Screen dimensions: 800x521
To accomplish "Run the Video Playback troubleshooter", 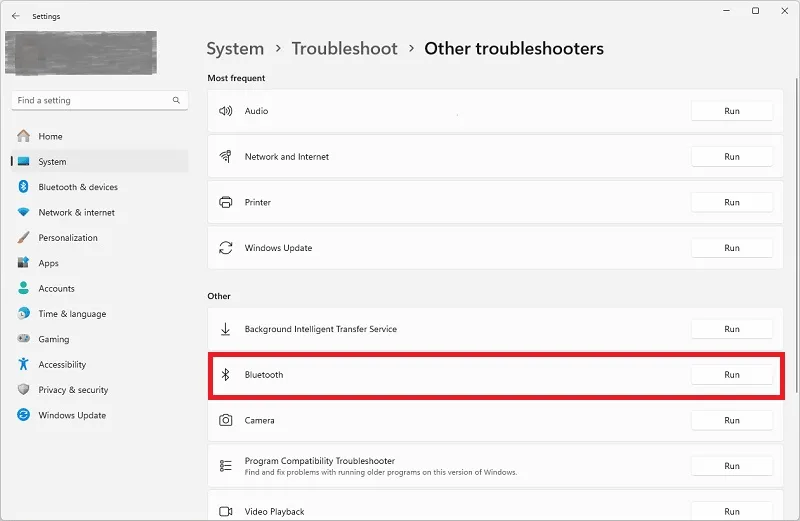I will click(732, 511).
